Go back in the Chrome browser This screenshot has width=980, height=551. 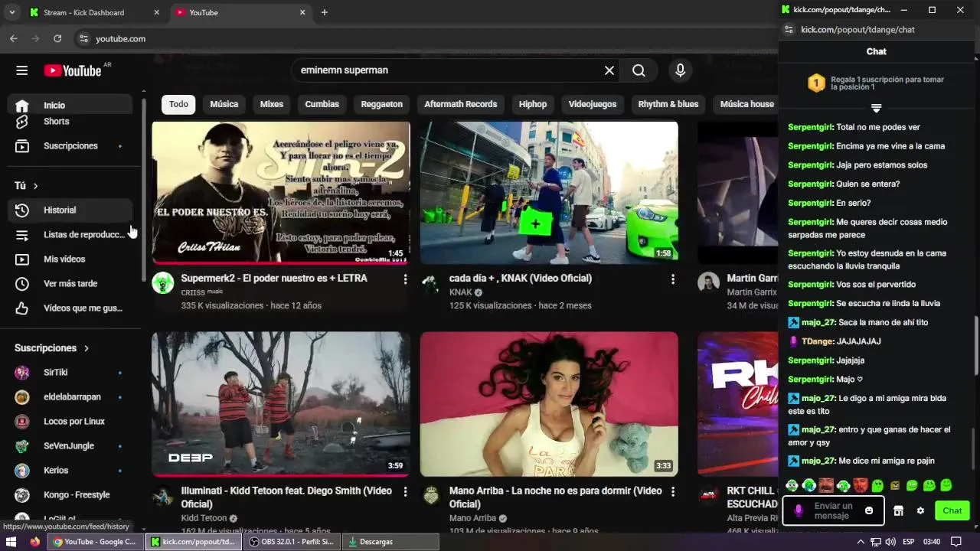point(14,38)
